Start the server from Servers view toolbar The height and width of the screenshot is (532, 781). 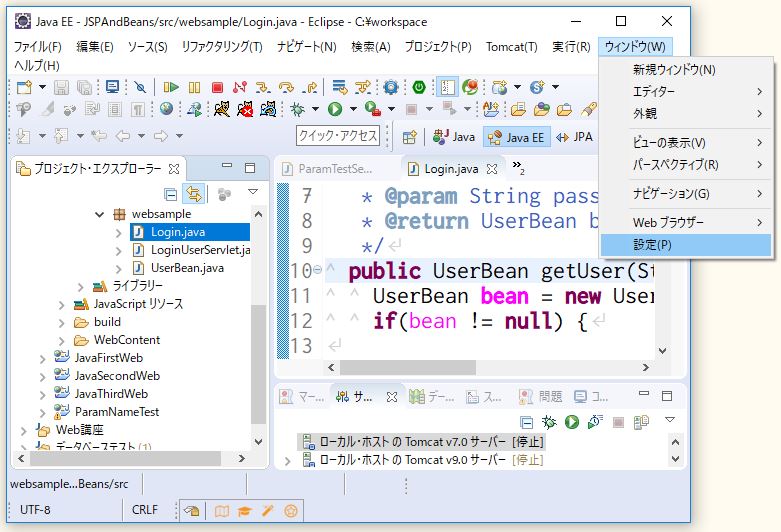pos(572,422)
